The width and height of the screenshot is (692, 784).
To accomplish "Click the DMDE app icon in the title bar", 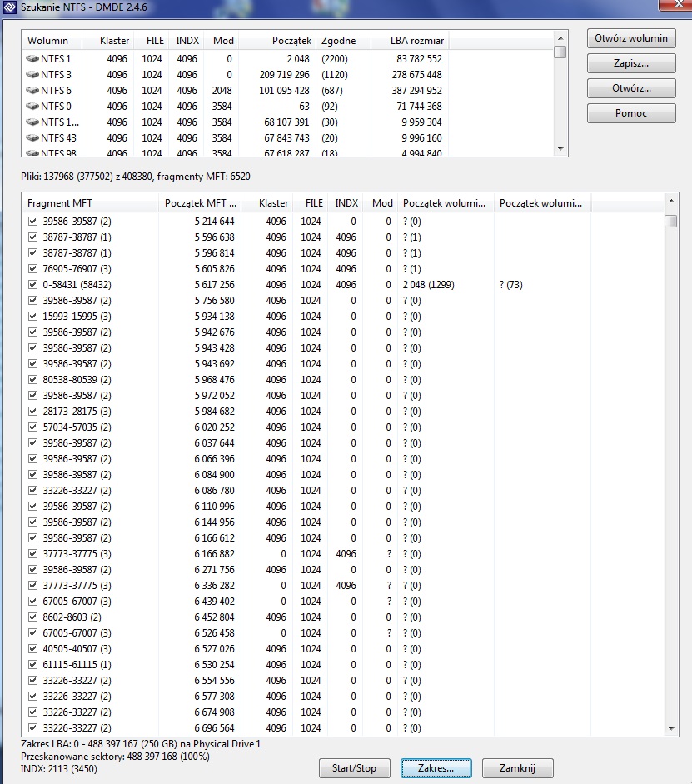I will (9, 7).
